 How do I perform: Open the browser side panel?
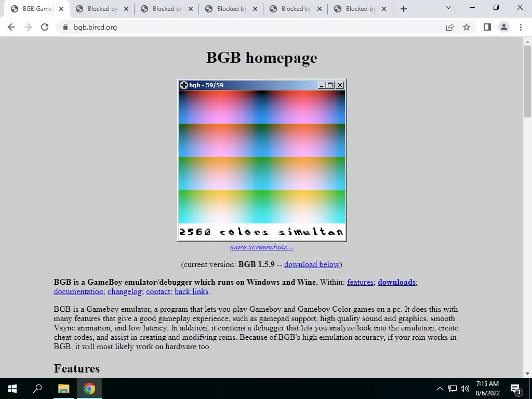[487, 27]
